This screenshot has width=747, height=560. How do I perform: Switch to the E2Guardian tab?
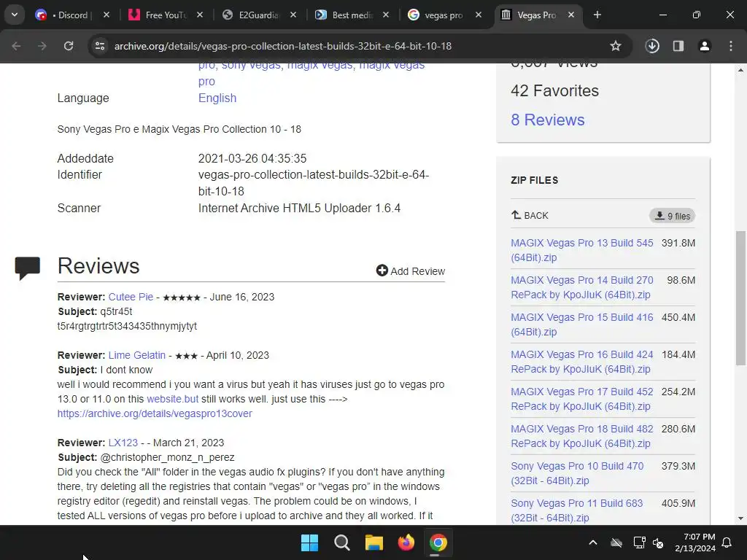coord(250,15)
